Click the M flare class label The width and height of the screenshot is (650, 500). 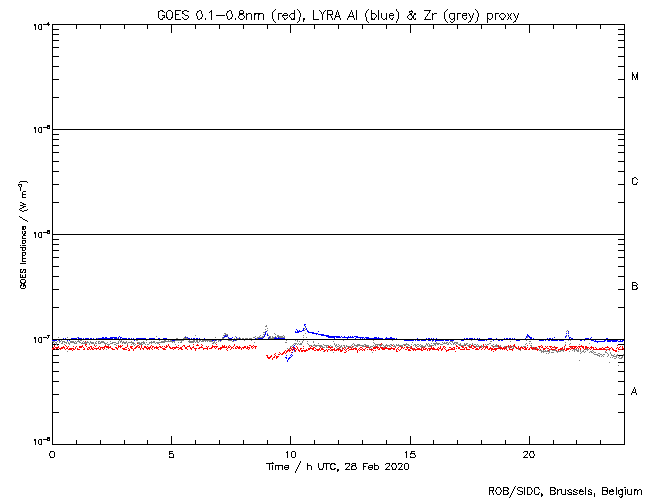point(635,77)
